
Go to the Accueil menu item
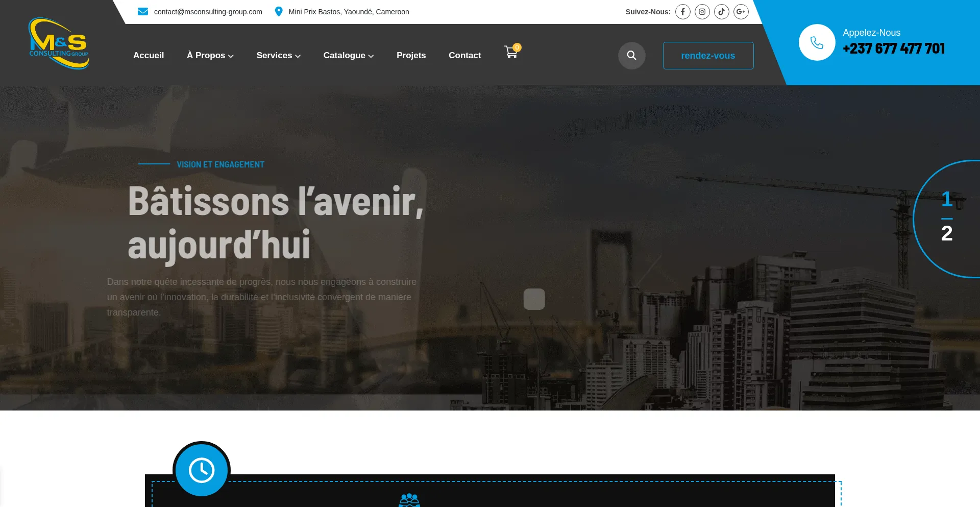coord(149,56)
